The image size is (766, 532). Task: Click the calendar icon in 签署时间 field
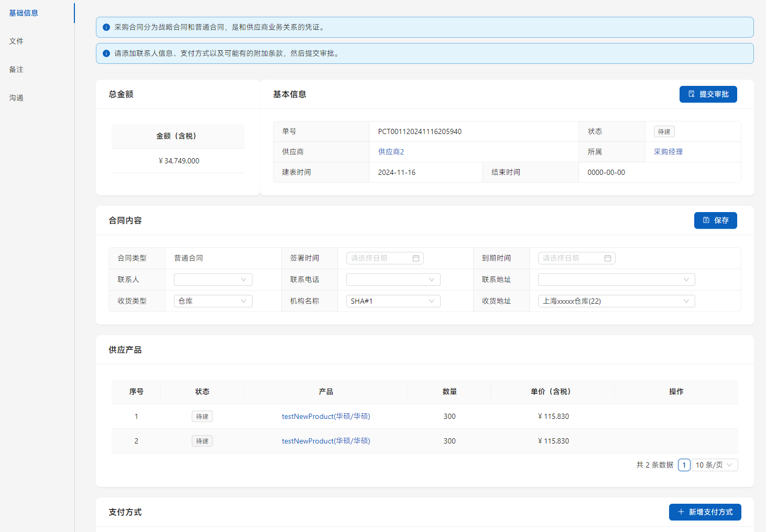[416, 258]
